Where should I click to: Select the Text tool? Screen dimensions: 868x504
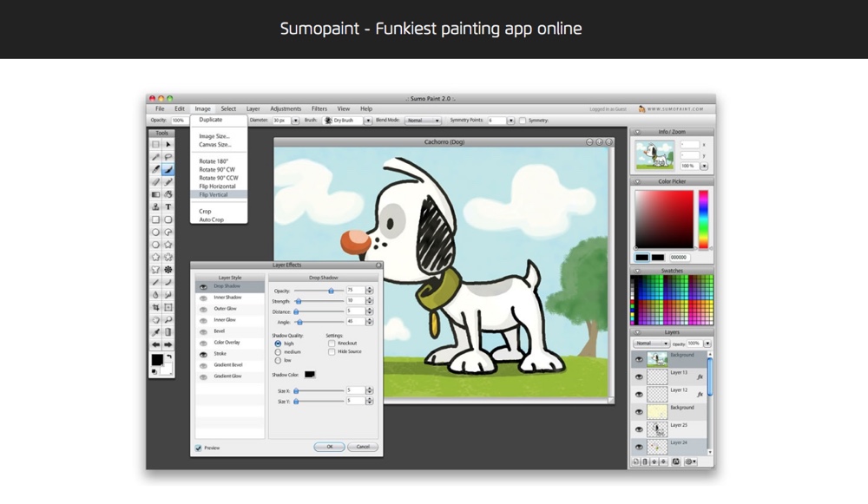[168, 207]
